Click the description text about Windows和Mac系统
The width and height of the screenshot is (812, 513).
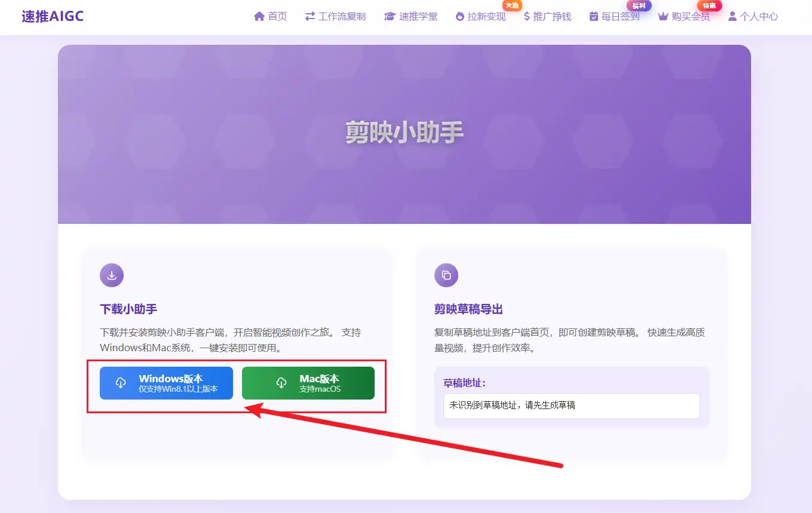pos(230,340)
